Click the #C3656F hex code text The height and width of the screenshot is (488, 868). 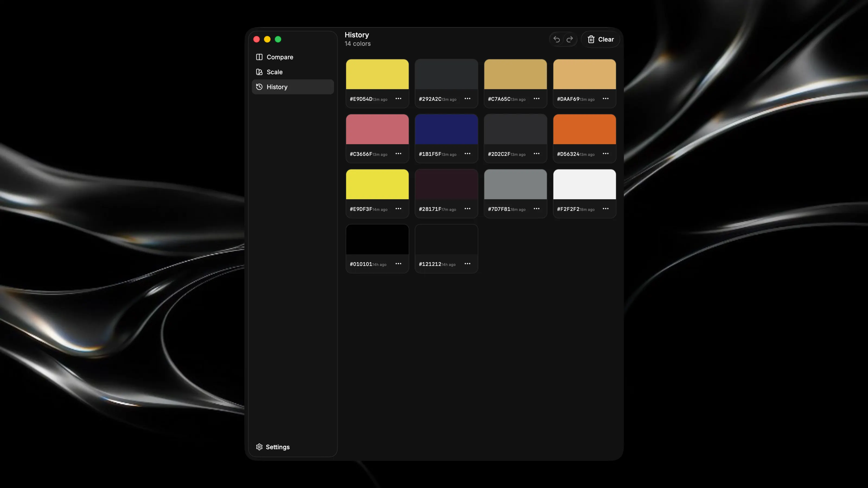coord(361,154)
